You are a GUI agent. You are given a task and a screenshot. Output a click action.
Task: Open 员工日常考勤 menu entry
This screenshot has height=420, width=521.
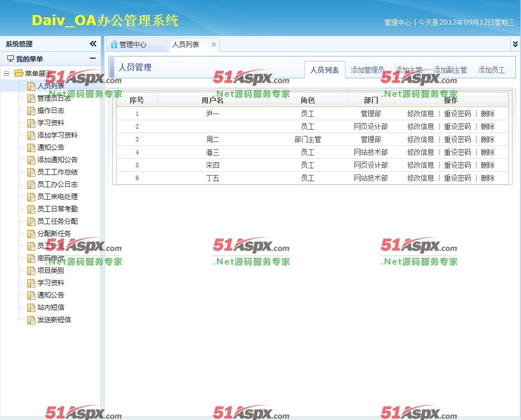click(57, 209)
